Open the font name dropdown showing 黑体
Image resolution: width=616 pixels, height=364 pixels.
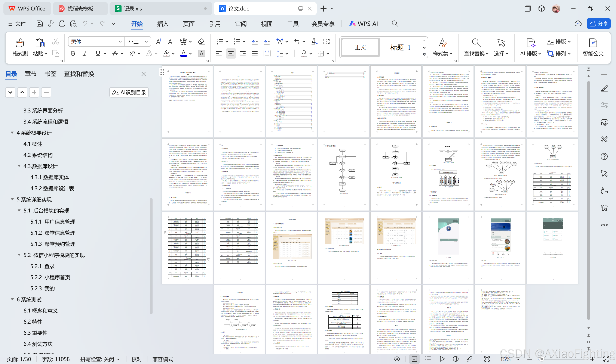[x=96, y=41]
